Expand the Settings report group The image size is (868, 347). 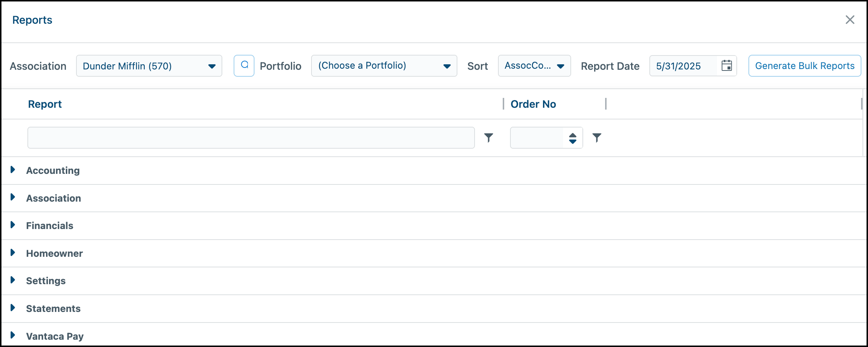point(13,280)
